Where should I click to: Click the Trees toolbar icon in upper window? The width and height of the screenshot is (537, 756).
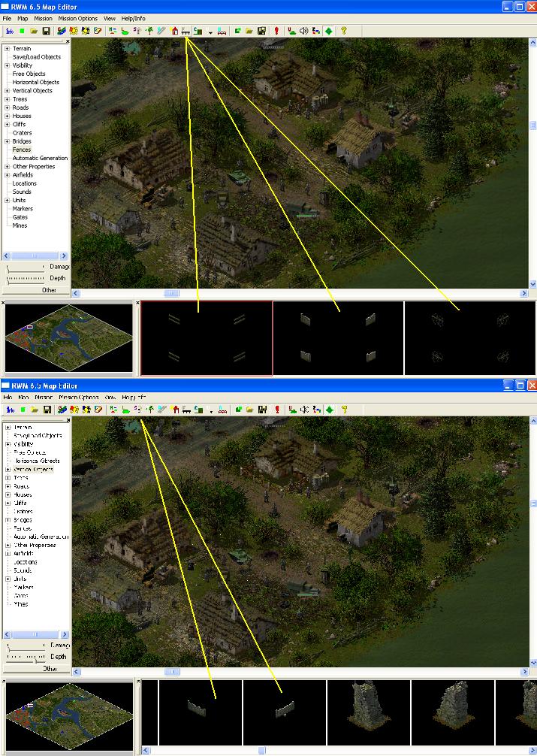pyautogui.click(x=149, y=31)
